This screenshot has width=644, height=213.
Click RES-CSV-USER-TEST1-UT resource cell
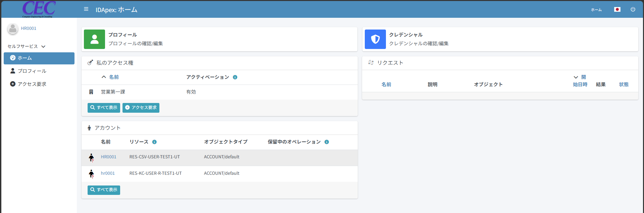(x=155, y=157)
